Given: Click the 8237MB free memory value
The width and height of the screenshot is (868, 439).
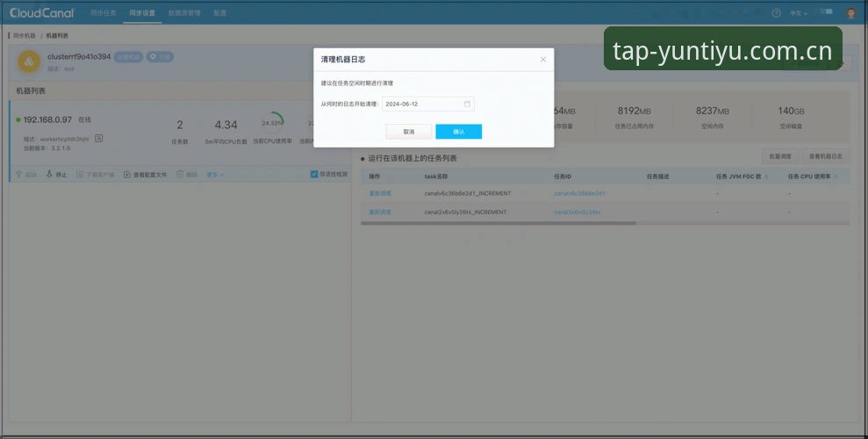Looking at the screenshot, I should [713, 111].
